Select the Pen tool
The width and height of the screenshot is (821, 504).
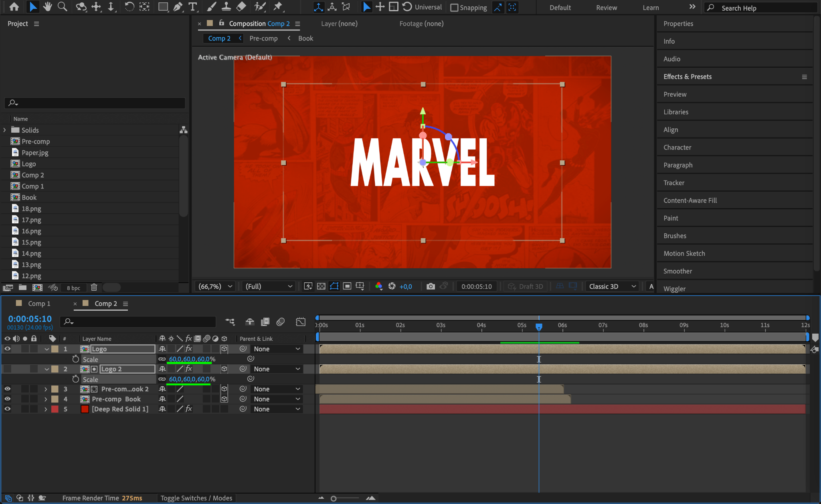click(178, 7)
